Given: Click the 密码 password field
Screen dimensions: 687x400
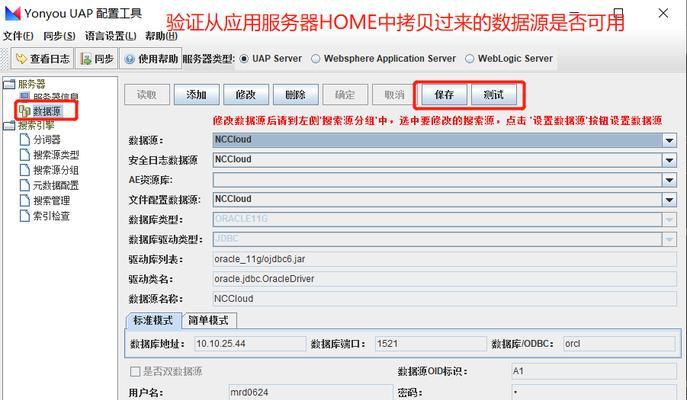Looking at the screenshot, I should (594, 392).
